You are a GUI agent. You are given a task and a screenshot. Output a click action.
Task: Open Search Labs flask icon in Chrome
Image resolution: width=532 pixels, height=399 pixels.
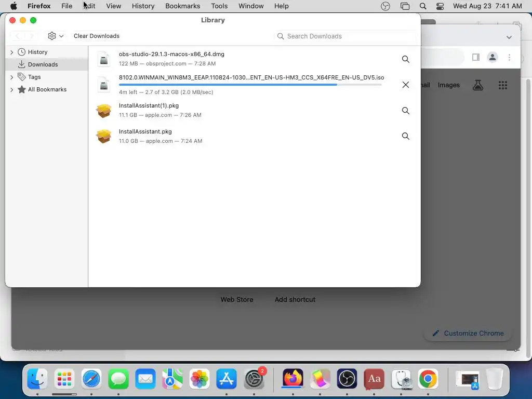[478, 85]
